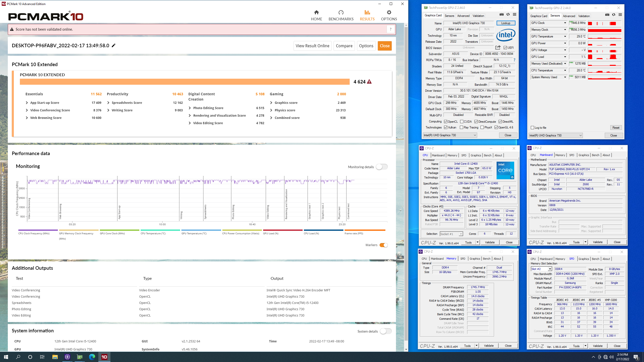Click the Compare button
This screenshot has width=644, height=362.
[x=344, y=46]
